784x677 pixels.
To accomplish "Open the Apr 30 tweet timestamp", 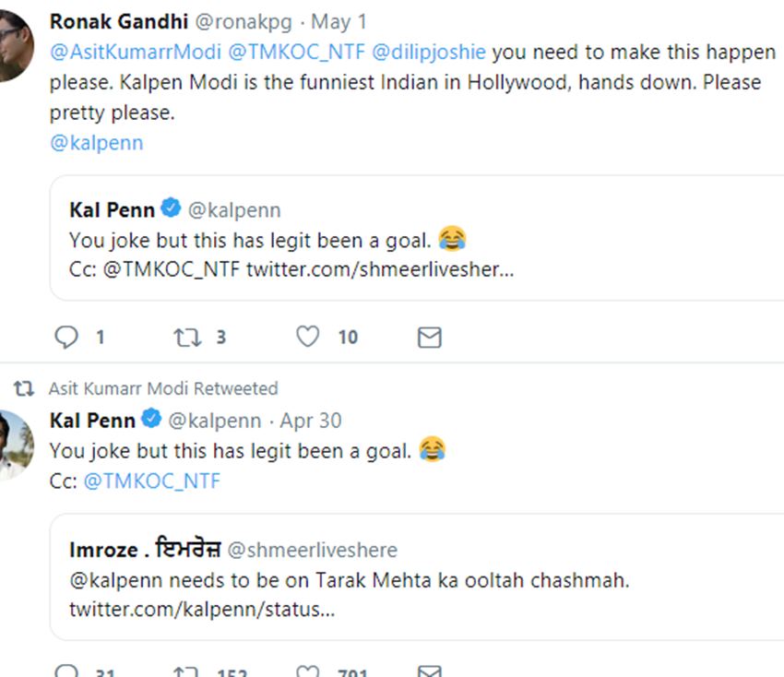I will (311, 421).
